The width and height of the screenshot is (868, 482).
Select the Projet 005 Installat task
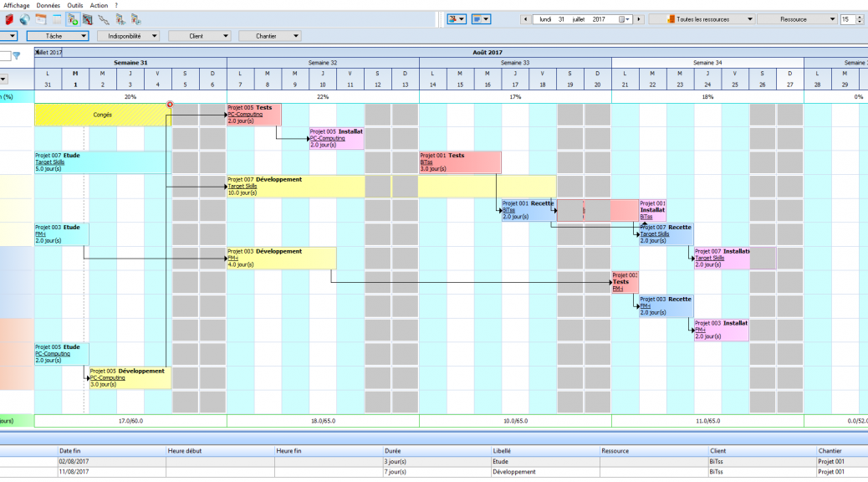pos(336,139)
